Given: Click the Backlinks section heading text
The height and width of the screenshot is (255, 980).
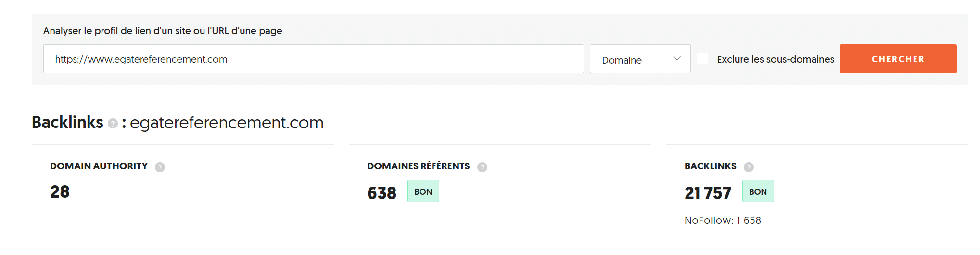Looking at the screenshot, I should coord(67,122).
